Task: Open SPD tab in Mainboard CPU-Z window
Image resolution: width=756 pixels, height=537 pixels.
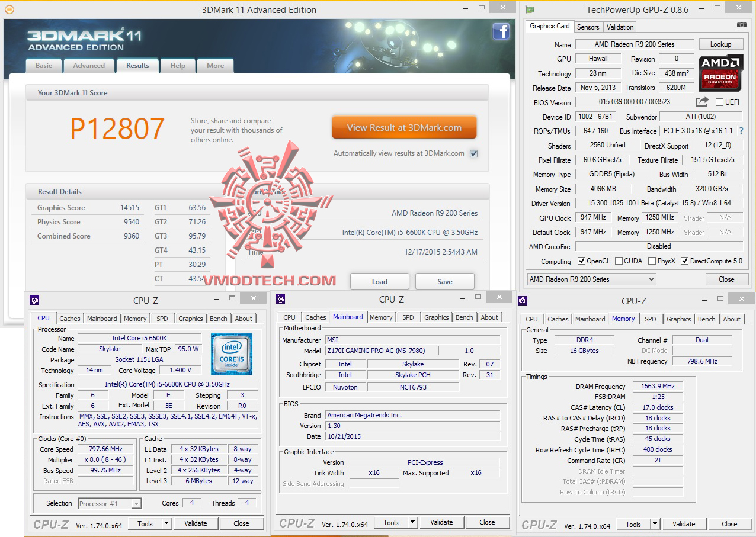Action: [x=408, y=317]
